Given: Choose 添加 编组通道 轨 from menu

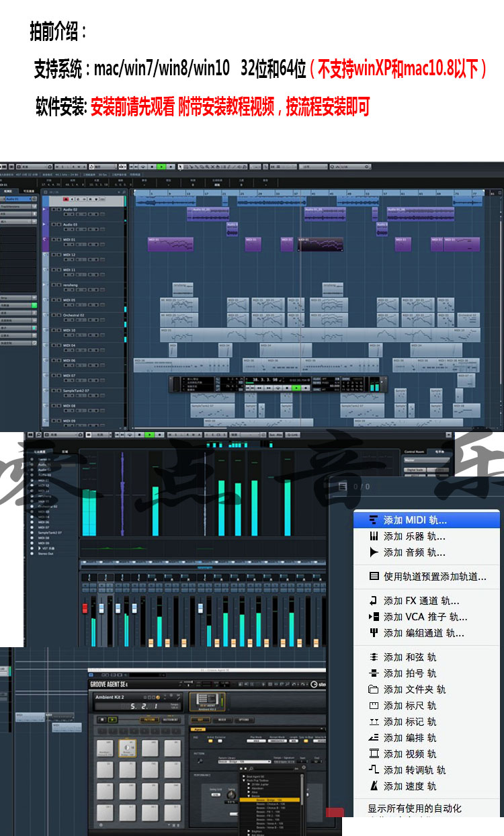Looking at the screenshot, I should click(427, 633).
